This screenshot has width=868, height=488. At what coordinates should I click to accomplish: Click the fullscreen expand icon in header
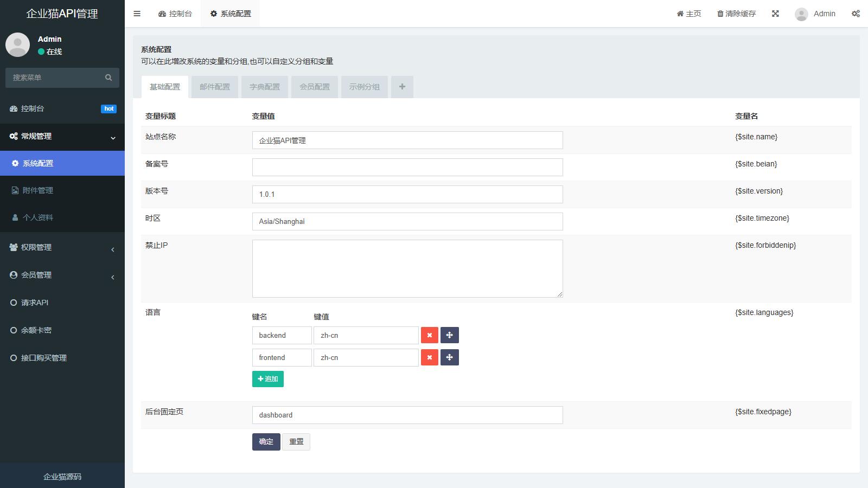pyautogui.click(x=775, y=14)
